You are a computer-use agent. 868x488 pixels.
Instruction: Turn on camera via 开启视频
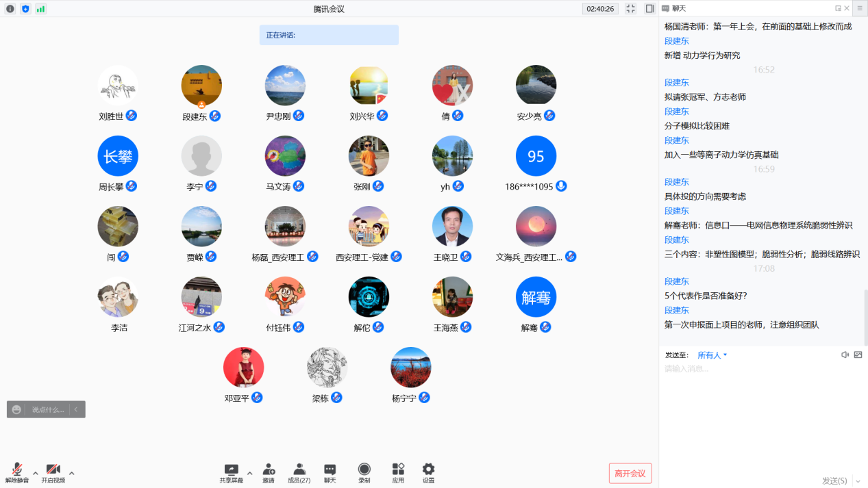pos(53,470)
